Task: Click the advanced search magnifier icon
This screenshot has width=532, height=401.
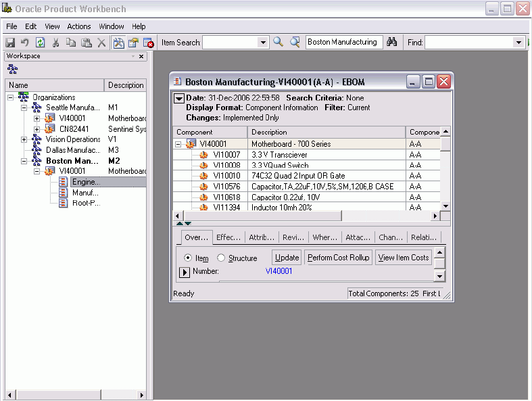Action: (295, 42)
